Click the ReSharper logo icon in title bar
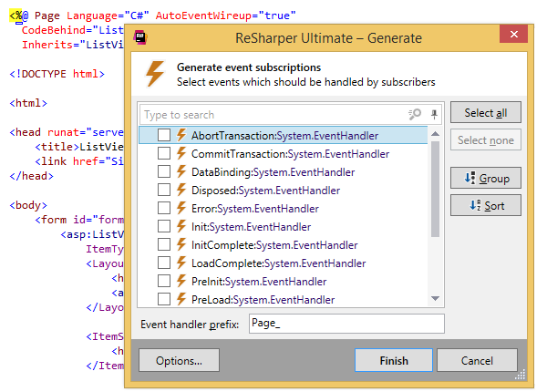Viewport: 547px width, 392px height. [x=141, y=37]
